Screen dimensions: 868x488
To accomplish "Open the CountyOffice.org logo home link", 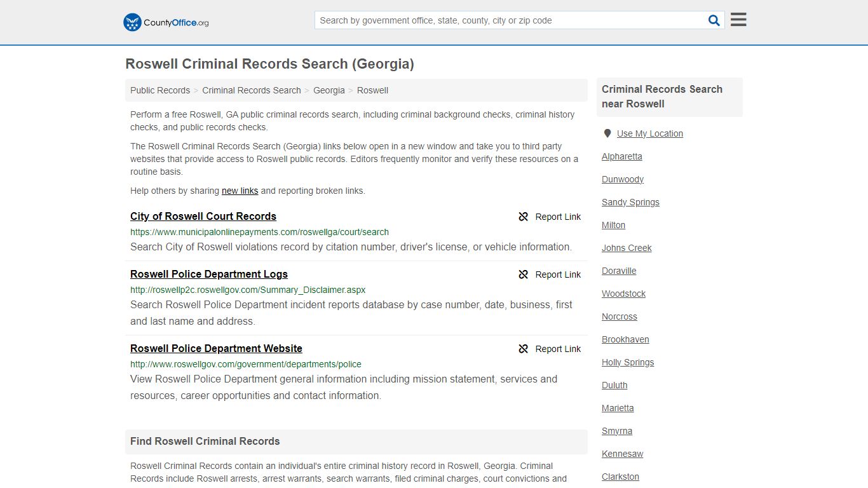I will [166, 22].
